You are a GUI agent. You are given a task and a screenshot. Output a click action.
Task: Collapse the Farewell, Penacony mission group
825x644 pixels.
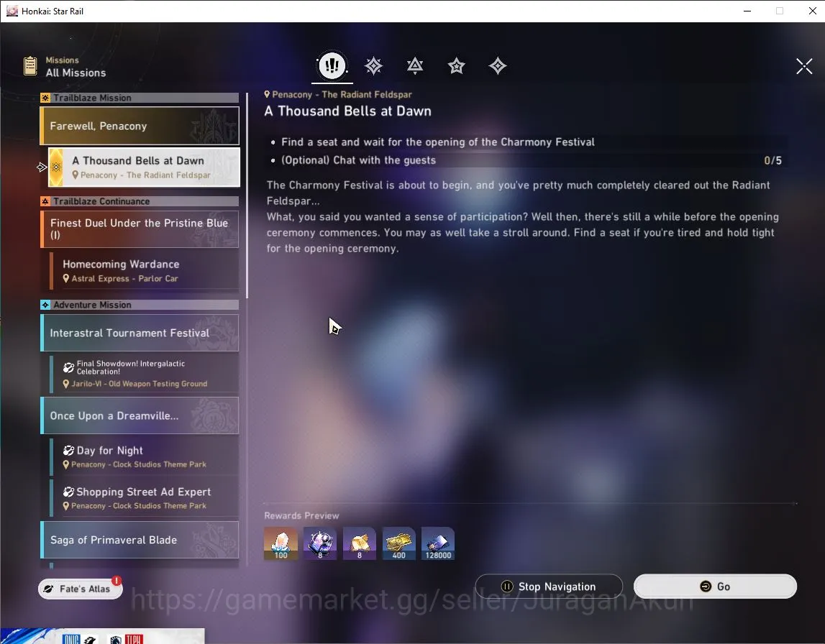point(140,126)
